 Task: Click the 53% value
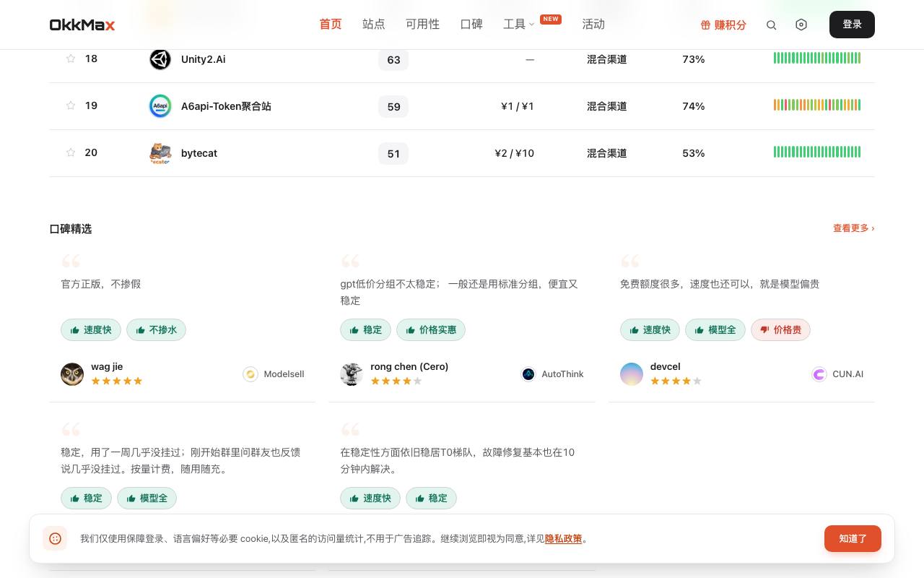(x=693, y=153)
